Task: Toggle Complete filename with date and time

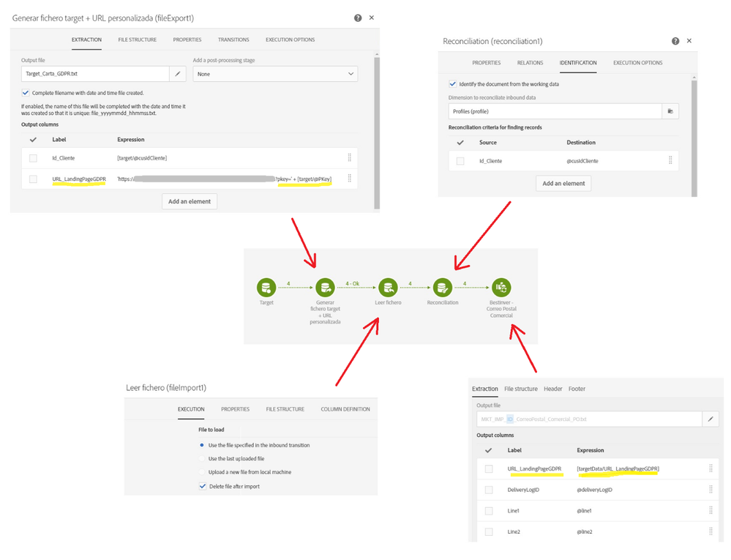Action: [26, 93]
